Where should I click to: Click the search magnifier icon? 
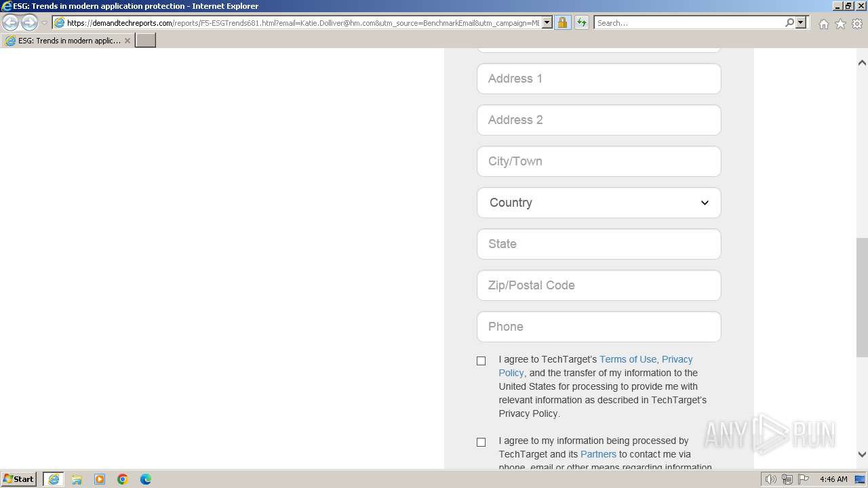[x=789, y=23]
